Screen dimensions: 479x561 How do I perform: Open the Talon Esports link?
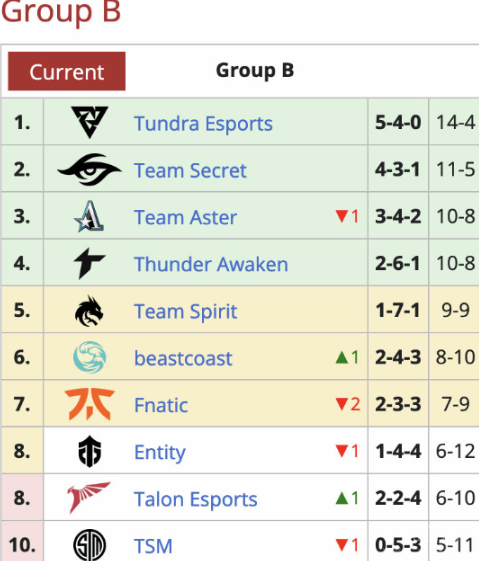click(x=196, y=499)
